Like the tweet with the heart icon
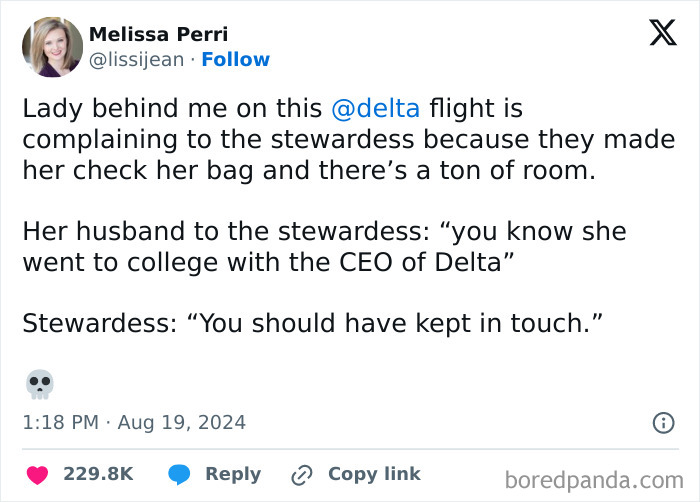The image size is (700, 502). pyautogui.click(x=37, y=474)
